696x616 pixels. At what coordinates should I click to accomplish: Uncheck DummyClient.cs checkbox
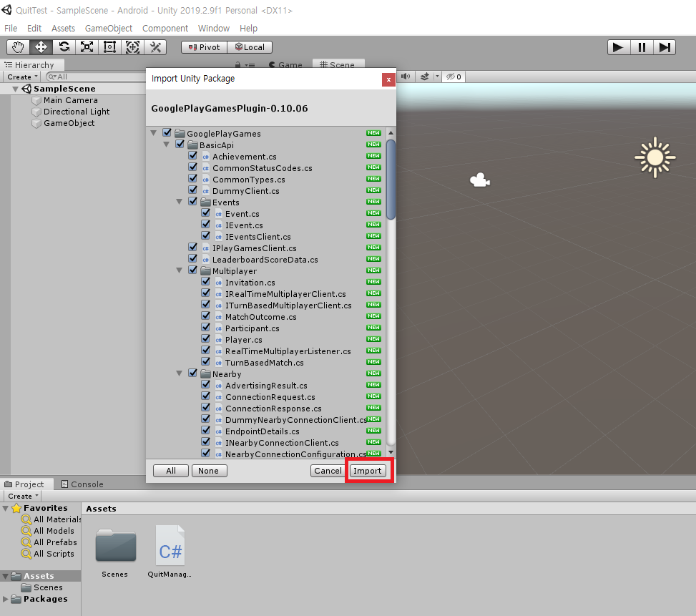tap(192, 190)
